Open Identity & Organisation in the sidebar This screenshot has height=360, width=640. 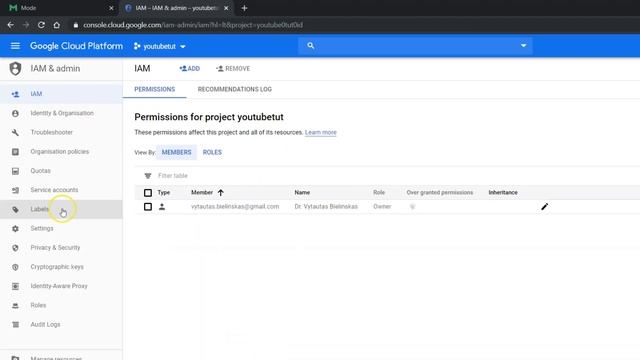click(61, 113)
